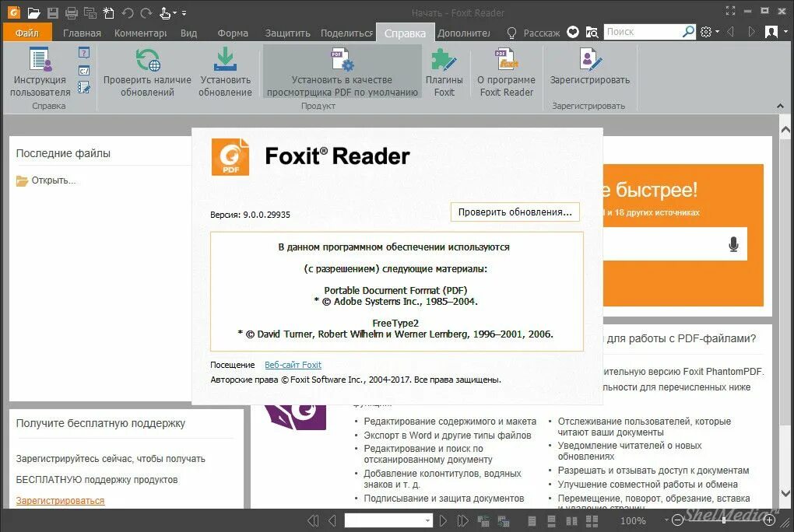Click the small question-mark help icon

tap(84, 53)
